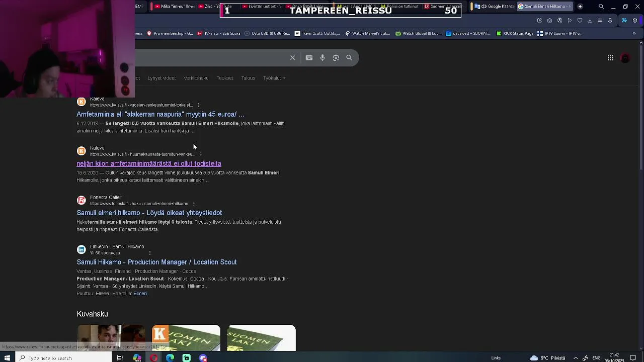Screen dimensions: 644x362
Task: Open Kuvahaku thumbnail with Kaleva K logo
Action: click(186, 338)
